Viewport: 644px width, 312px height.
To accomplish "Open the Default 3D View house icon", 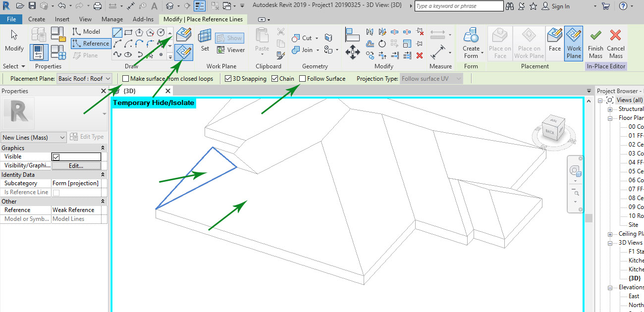I will [170, 6].
